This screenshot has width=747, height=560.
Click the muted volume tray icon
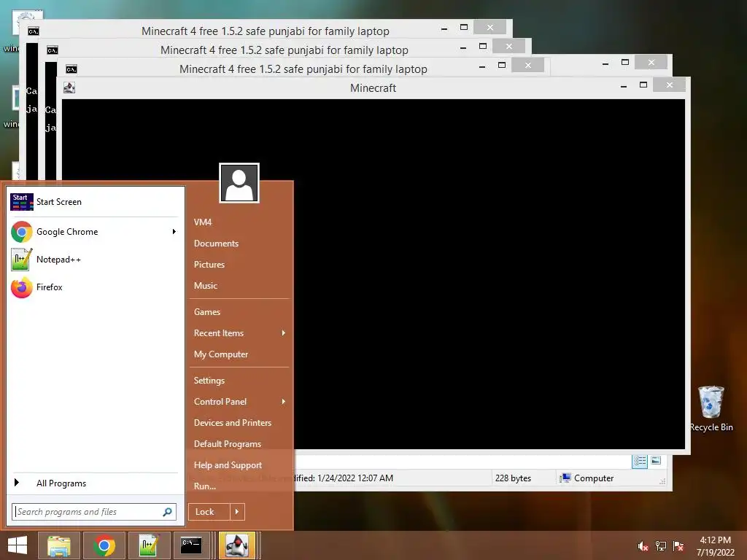tap(643, 546)
